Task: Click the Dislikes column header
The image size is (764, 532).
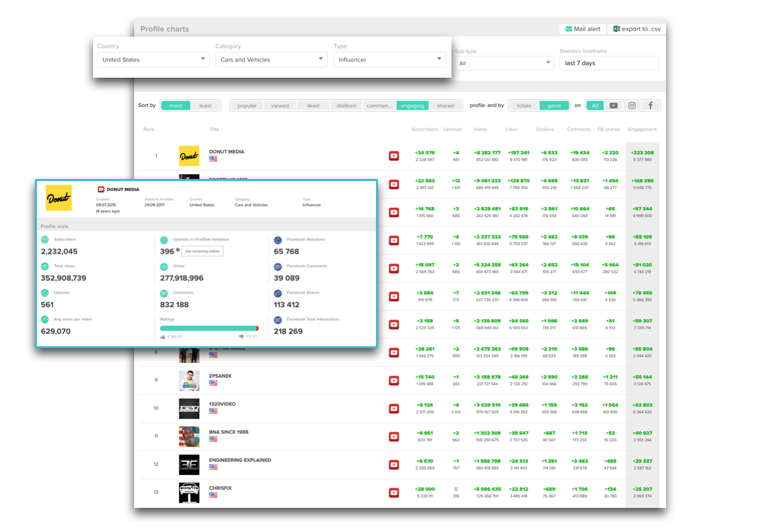Action: click(545, 130)
